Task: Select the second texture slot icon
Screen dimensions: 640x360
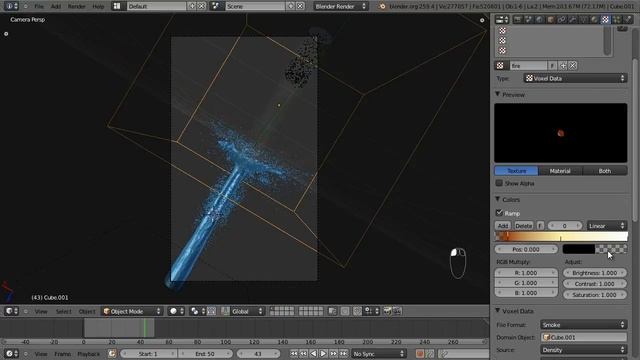Action: point(502,40)
